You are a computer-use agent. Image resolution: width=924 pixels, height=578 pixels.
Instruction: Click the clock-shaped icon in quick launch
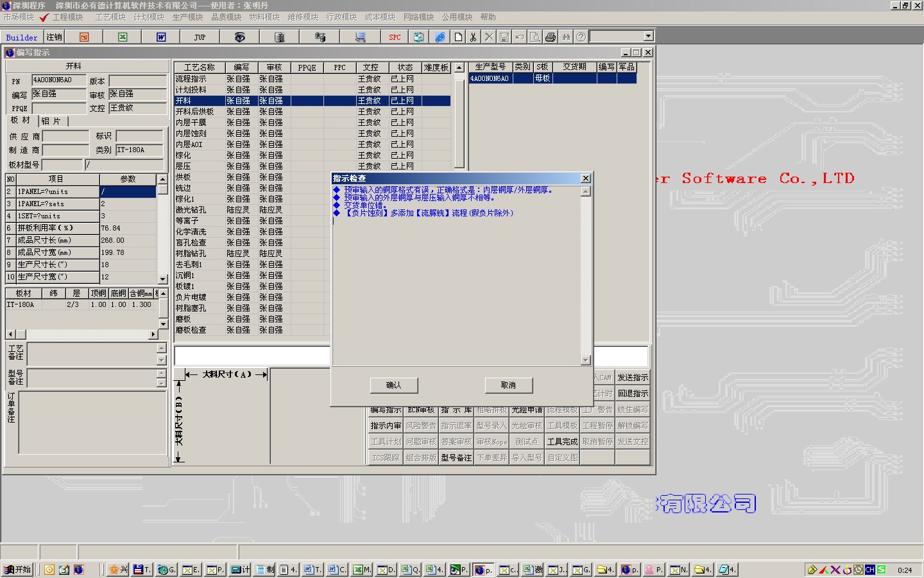[x=49, y=570]
